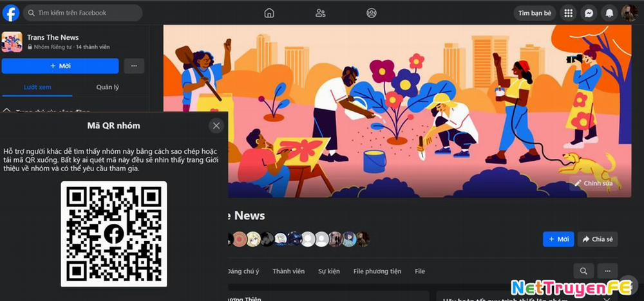Open the nine-dot menu grid icon
The height and width of the screenshot is (301, 644).
(569, 13)
